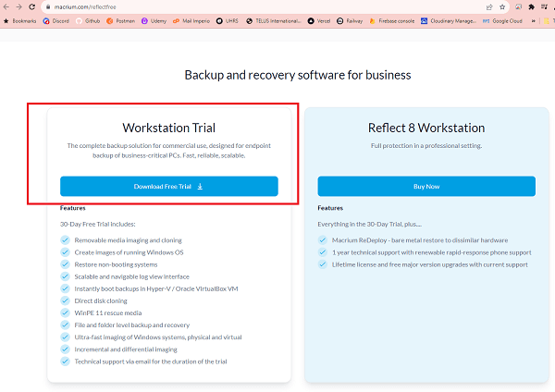
Task: Open the Udemy bookmark
Action: (x=154, y=21)
